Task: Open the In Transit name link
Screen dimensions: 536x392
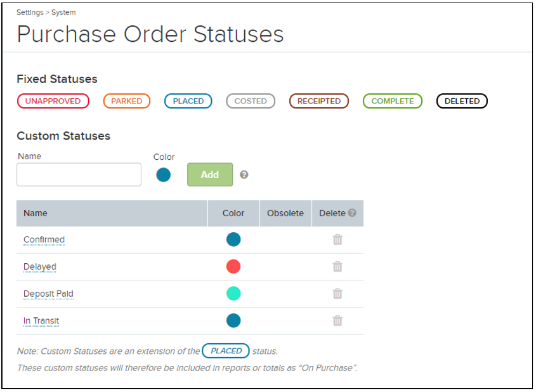Action: (x=41, y=321)
